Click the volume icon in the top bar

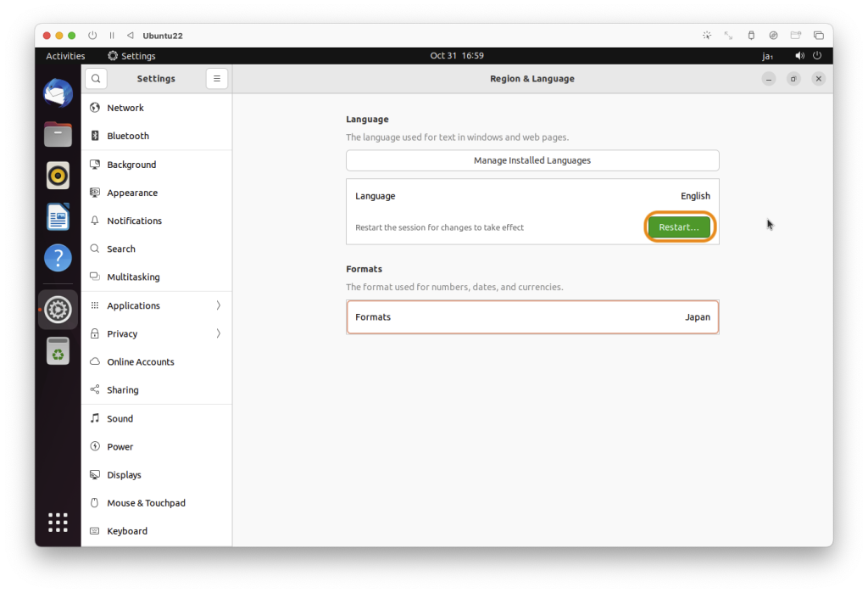tap(800, 55)
